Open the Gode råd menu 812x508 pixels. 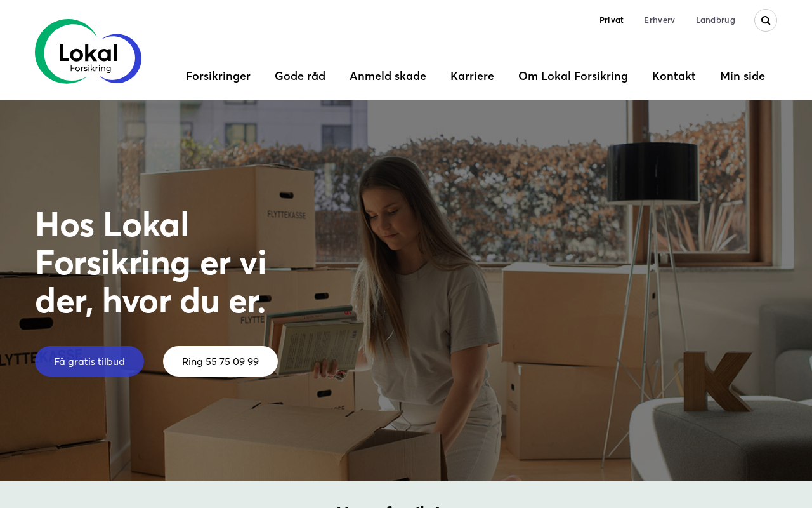[x=300, y=76]
